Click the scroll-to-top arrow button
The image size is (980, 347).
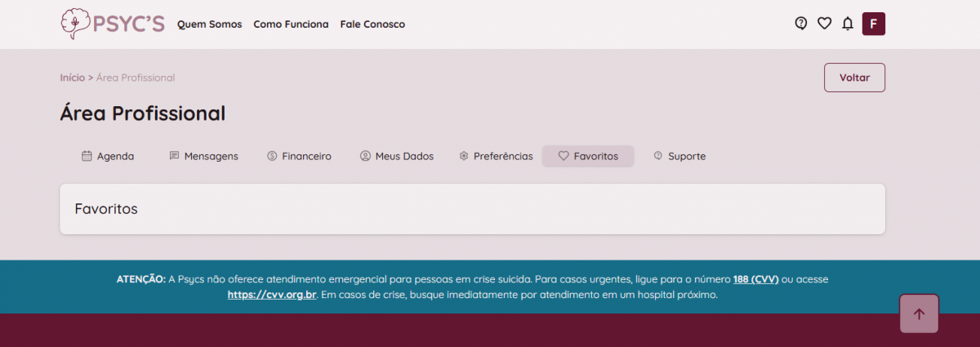[x=919, y=314]
